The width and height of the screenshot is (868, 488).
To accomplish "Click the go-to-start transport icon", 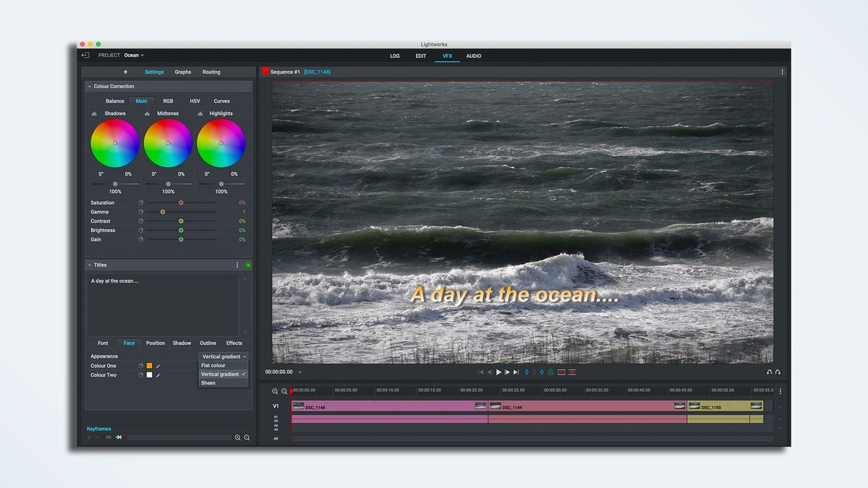I will point(480,372).
